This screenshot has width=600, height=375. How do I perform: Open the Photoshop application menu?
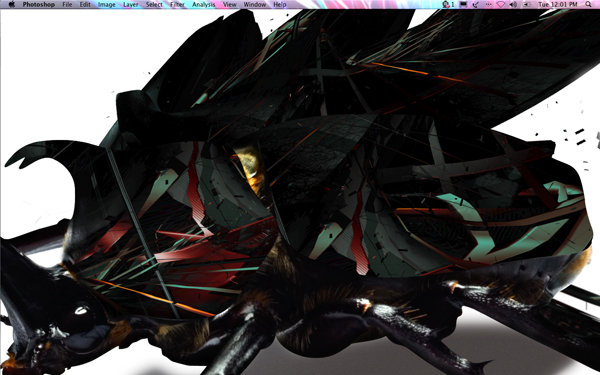point(38,5)
